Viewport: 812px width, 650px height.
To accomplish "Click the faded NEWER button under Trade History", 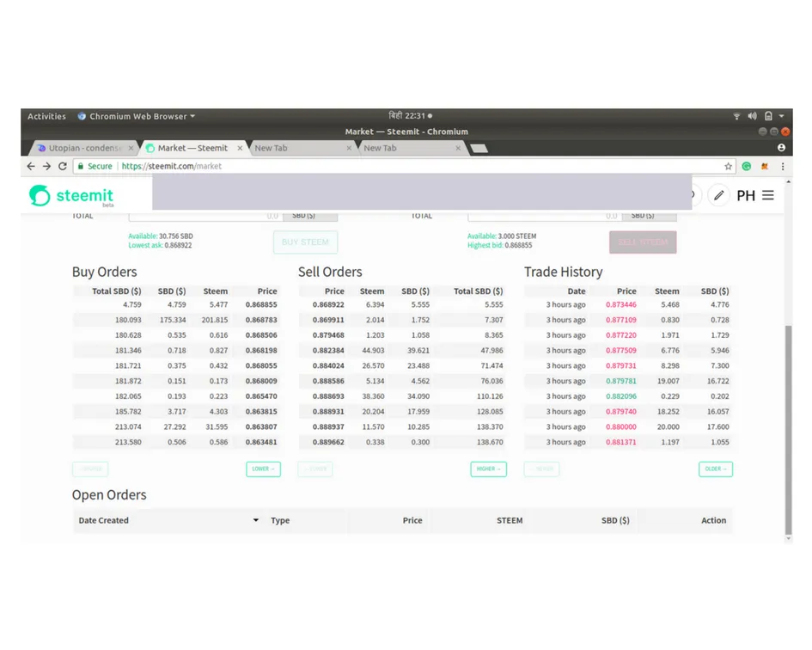I will (541, 469).
